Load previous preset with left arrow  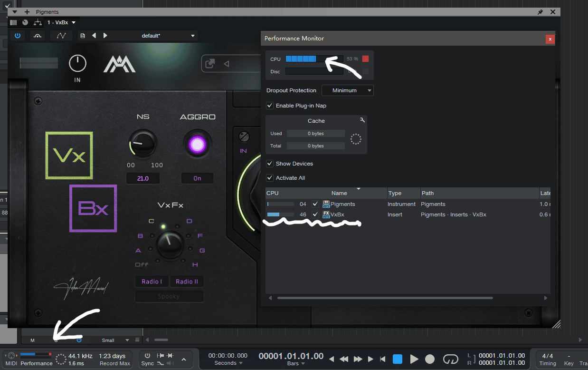[x=94, y=36]
